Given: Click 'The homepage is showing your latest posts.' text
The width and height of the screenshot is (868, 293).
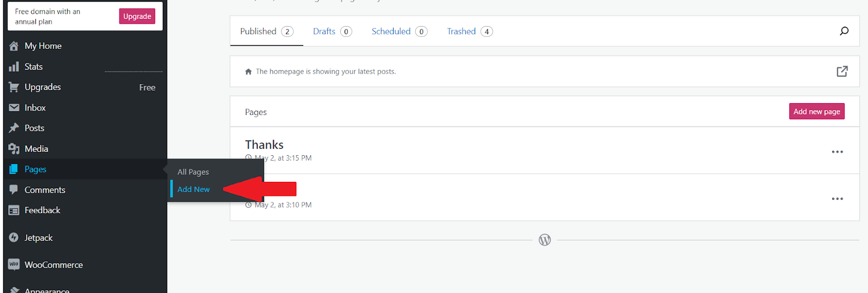Looking at the screenshot, I should pyautogui.click(x=325, y=72).
